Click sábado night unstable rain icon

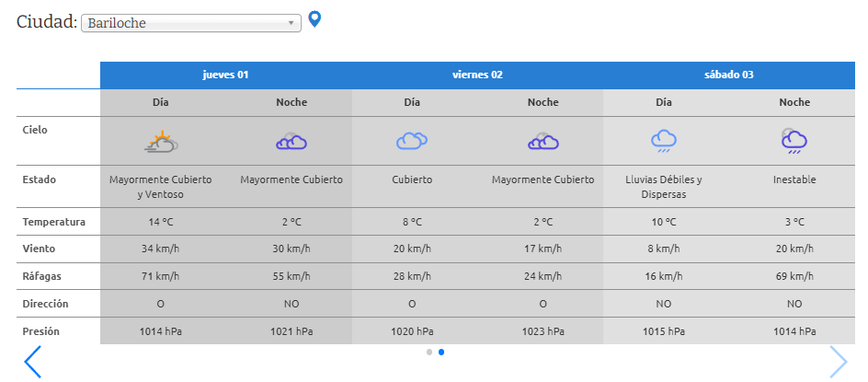(x=794, y=140)
